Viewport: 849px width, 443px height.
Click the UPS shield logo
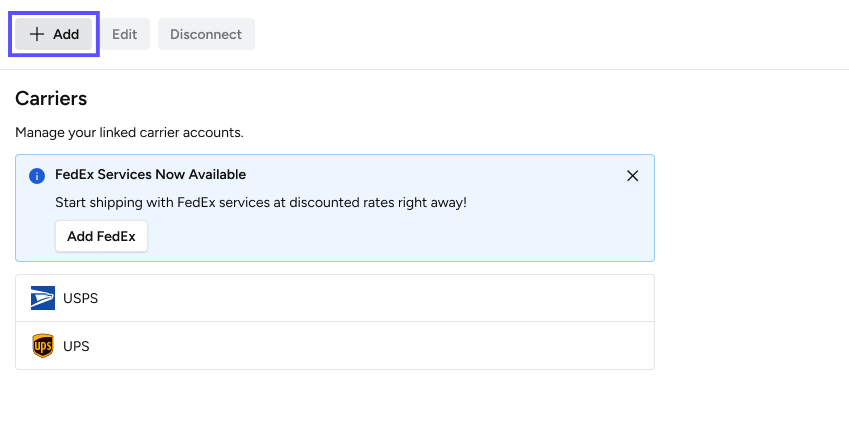[x=43, y=346]
